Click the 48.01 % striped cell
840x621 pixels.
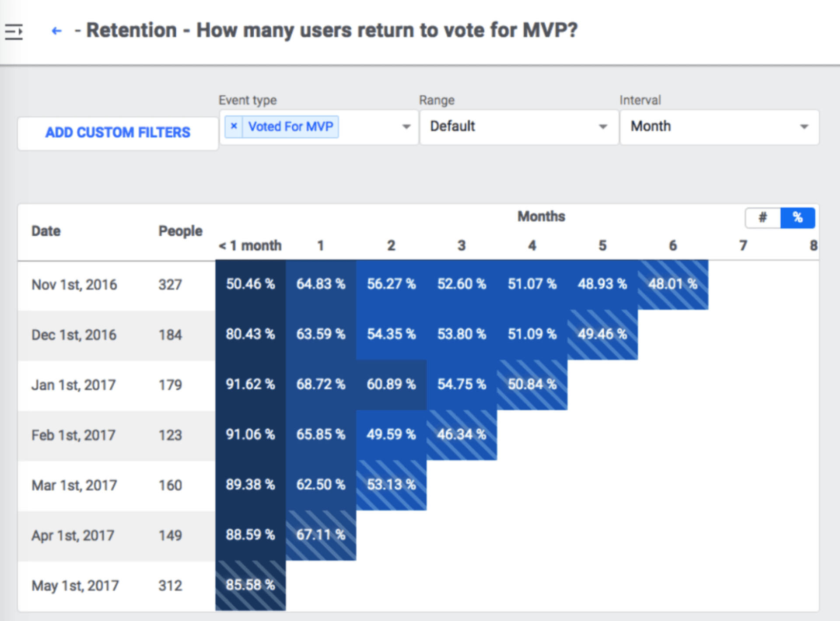click(672, 284)
